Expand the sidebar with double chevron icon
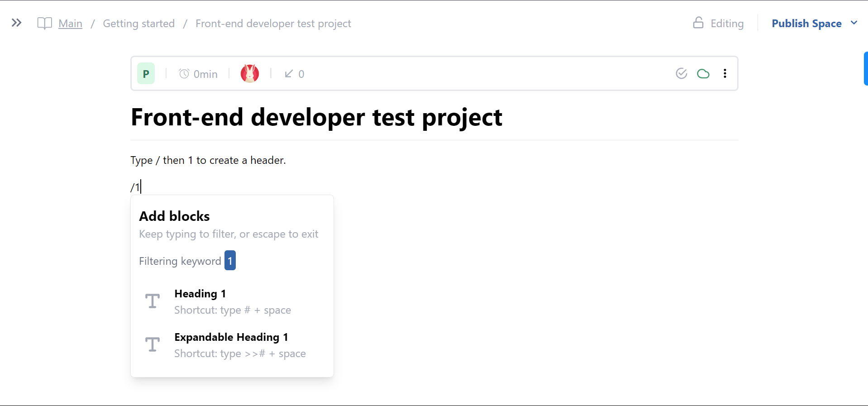The image size is (868, 406). click(x=16, y=23)
